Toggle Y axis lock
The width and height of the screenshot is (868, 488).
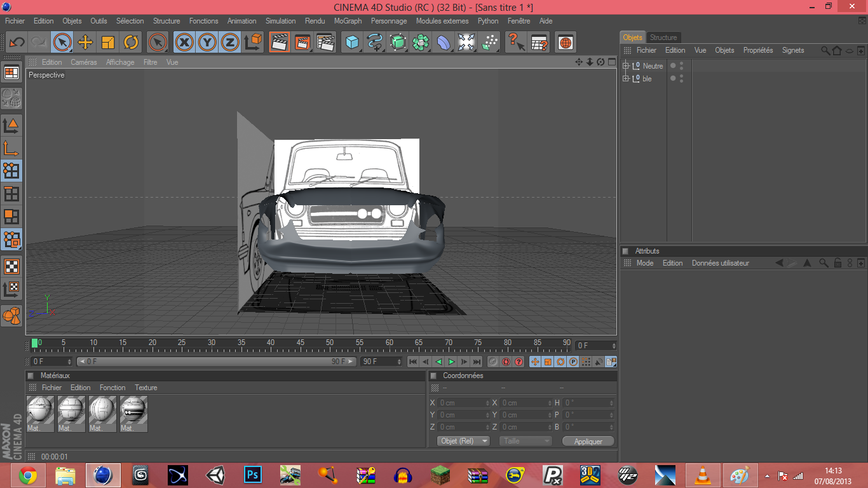point(207,43)
